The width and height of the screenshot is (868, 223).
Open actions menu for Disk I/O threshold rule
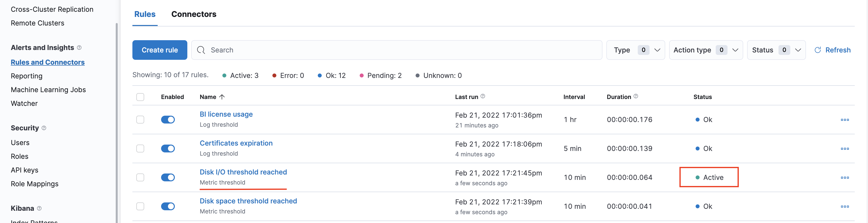[x=844, y=178]
